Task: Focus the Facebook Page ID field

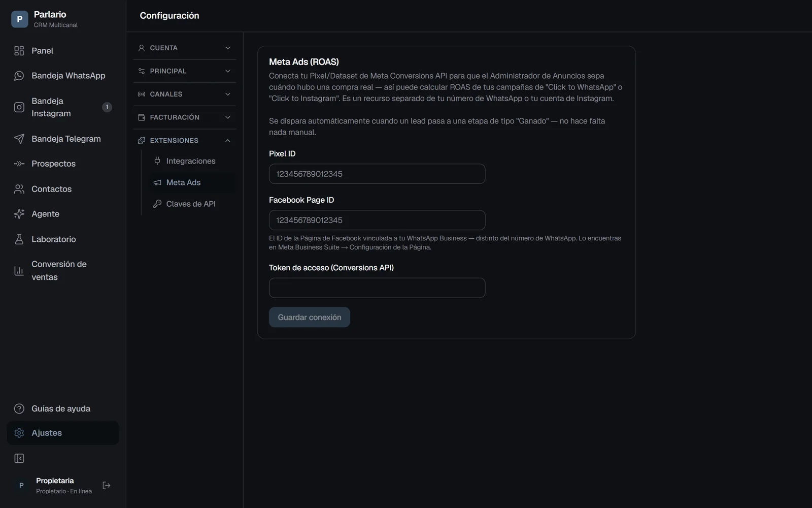Action: (377, 220)
